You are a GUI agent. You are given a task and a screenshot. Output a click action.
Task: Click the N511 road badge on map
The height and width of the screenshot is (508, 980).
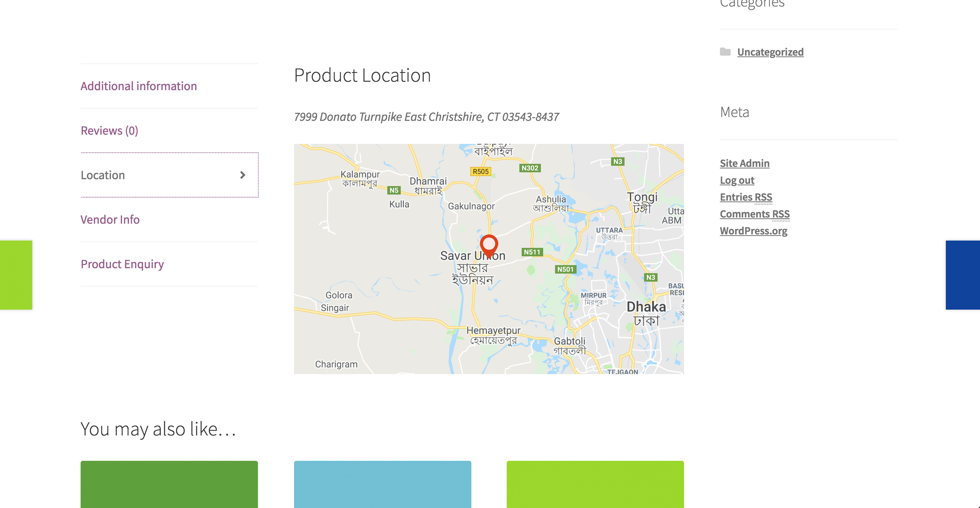[x=532, y=252]
